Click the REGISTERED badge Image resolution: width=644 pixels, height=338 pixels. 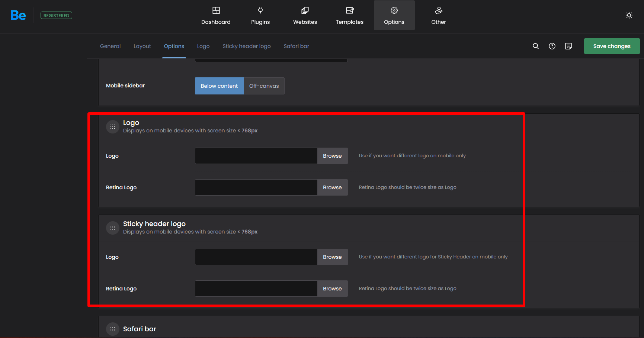(56, 15)
